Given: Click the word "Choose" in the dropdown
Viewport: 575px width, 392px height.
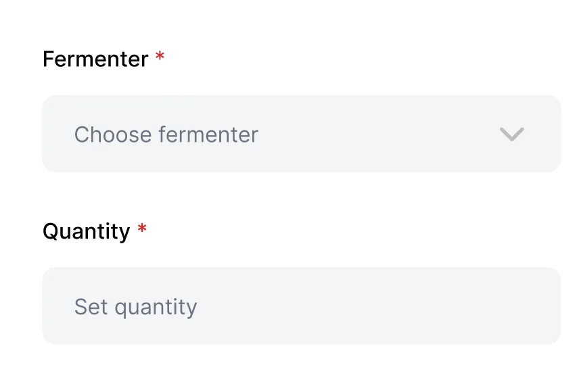Looking at the screenshot, I should tap(113, 134).
